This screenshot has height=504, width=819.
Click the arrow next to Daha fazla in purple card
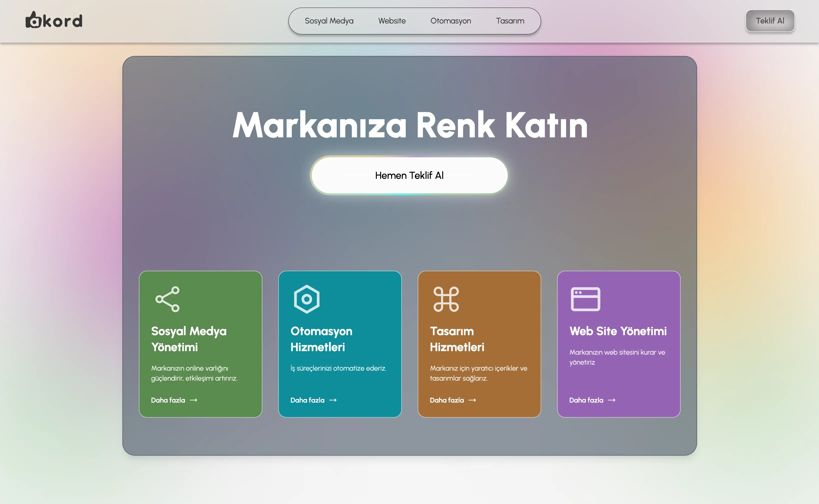pos(612,400)
